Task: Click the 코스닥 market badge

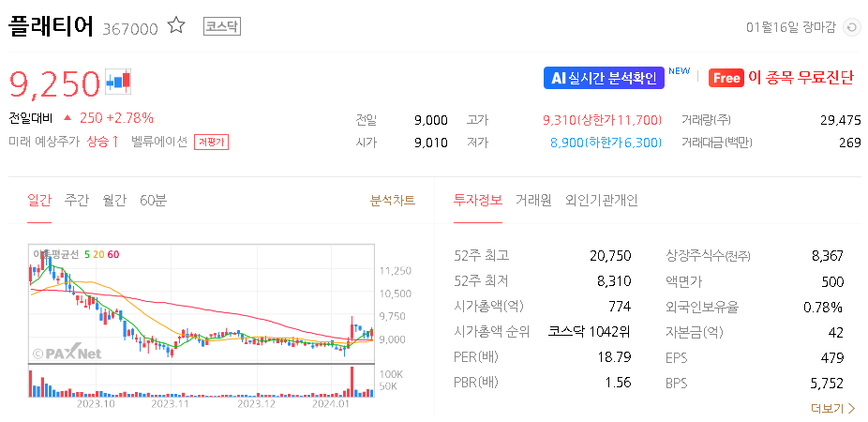Action: point(222,26)
